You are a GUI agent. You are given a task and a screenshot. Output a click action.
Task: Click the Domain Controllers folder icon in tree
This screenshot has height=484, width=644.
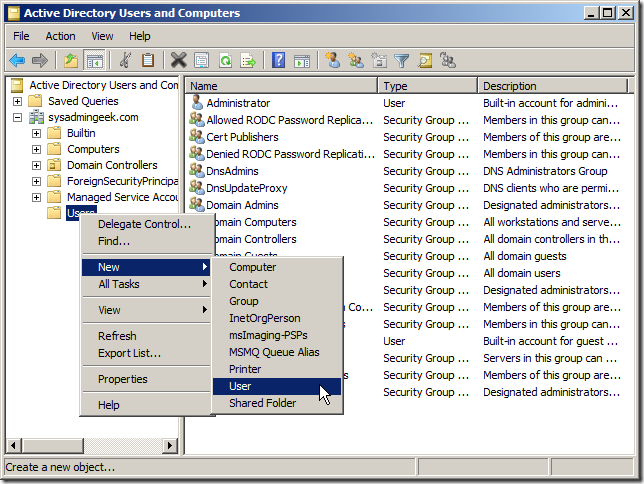coord(54,165)
